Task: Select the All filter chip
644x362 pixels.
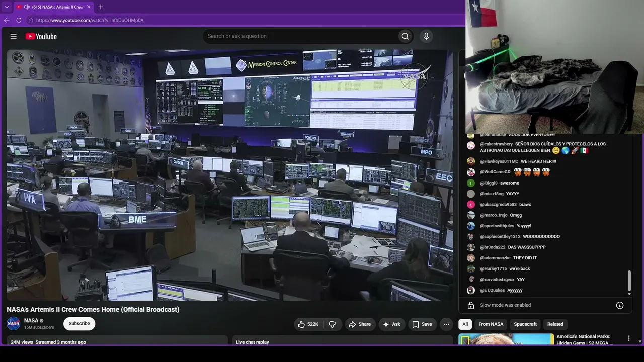Action: point(465,324)
